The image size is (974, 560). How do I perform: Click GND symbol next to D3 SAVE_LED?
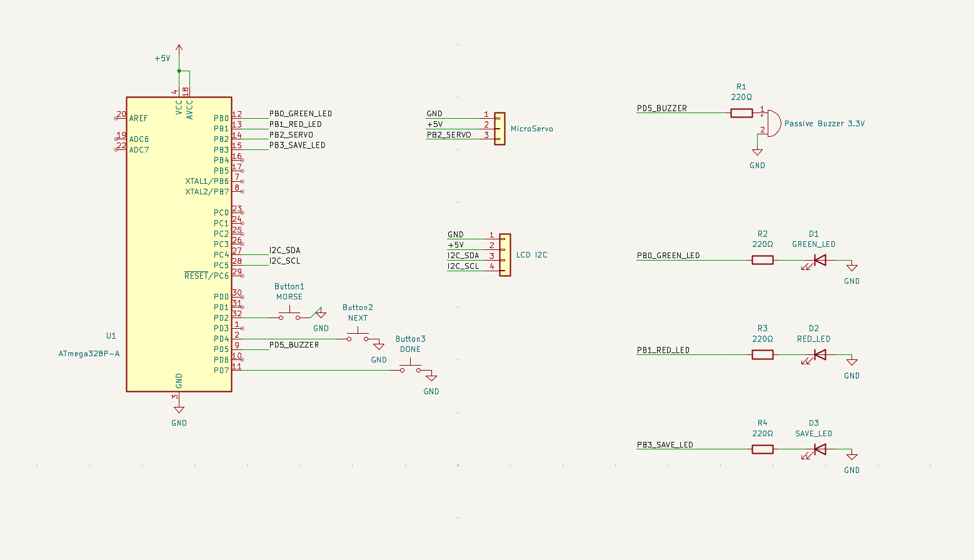[852, 456]
